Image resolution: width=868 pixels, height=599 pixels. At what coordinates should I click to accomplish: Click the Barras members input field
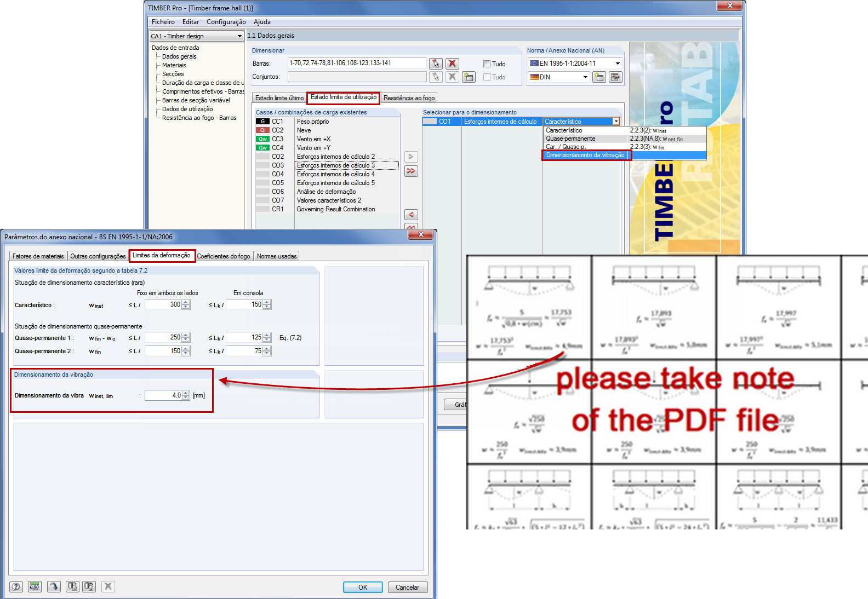coord(357,63)
